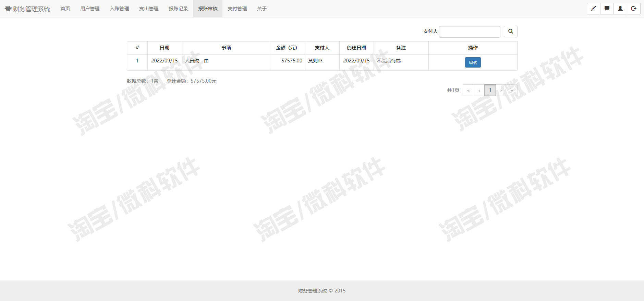Click the magnifier search button
Viewport: 644px width, 301px height.
(511, 32)
